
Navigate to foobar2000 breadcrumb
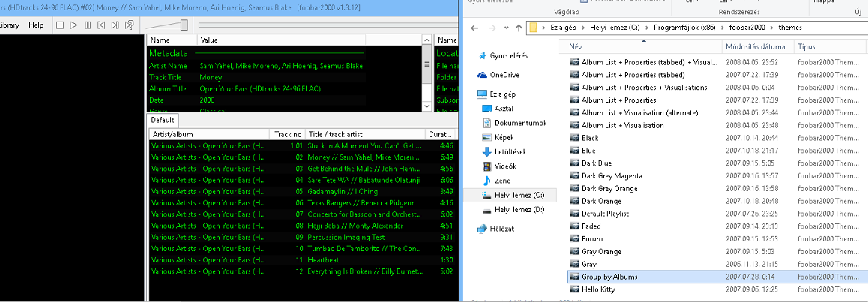tap(747, 28)
